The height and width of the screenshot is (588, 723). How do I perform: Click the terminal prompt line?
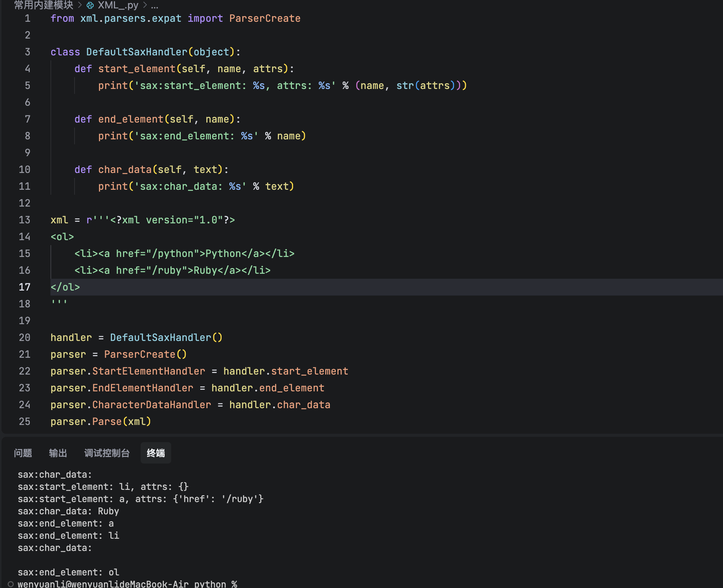pyautogui.click(x=127, y=584)
